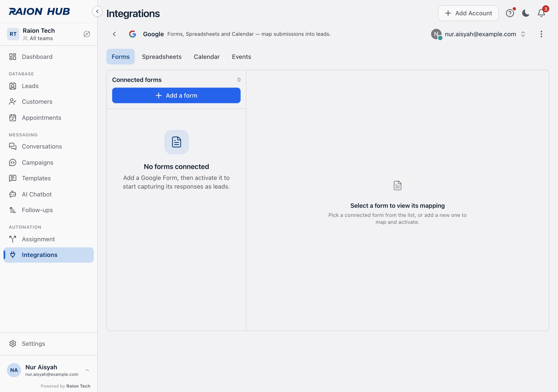Click the 'No forms connected' text
The image size is (558, 392).
176,167
